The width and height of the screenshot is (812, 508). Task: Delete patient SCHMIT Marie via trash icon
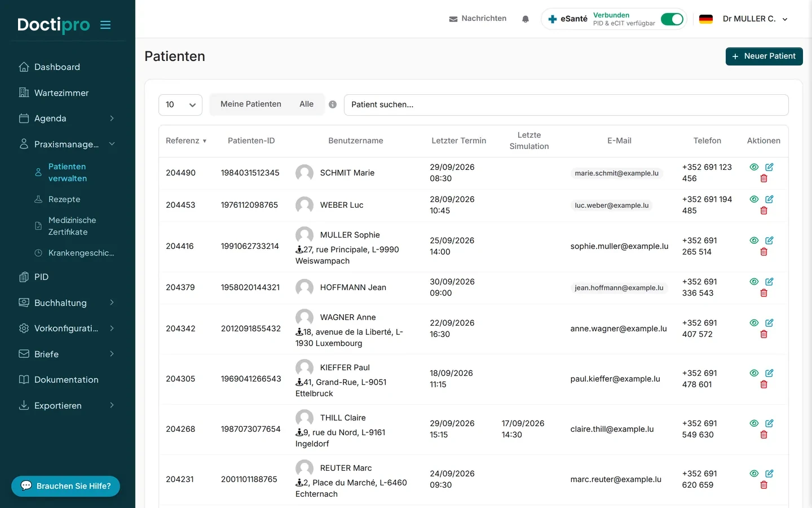[764, 178]
